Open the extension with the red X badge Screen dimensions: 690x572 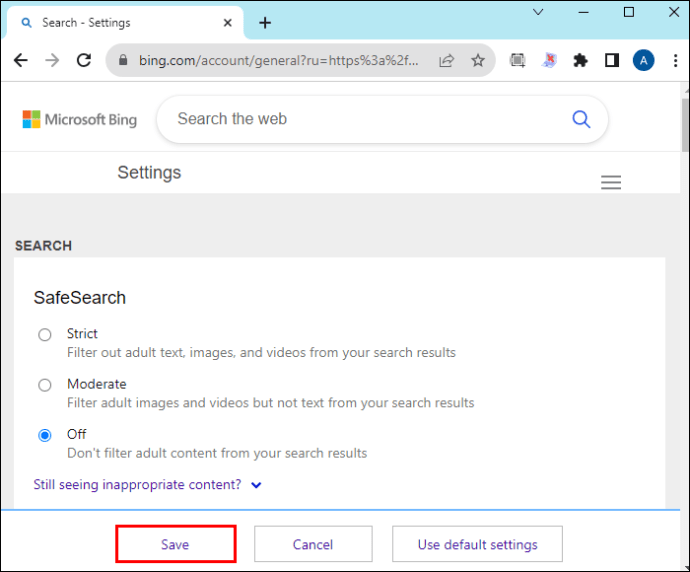click(549, 60)
